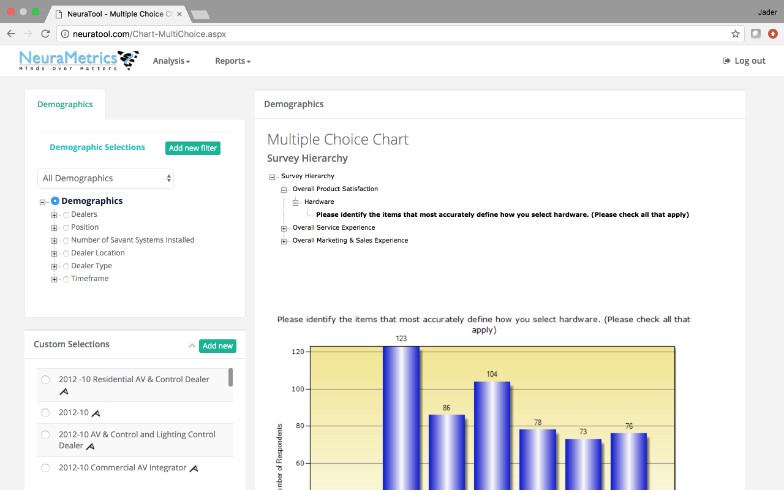Screen dimensions: 784x490
Task: Click the Timeframe tree label
Action: [x=90, y=278]
